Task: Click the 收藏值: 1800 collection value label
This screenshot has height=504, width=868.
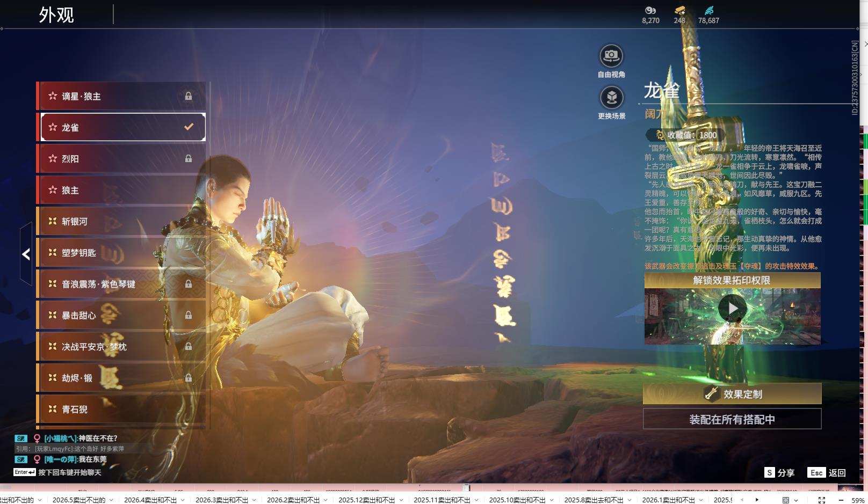Action: coord(692,135)
